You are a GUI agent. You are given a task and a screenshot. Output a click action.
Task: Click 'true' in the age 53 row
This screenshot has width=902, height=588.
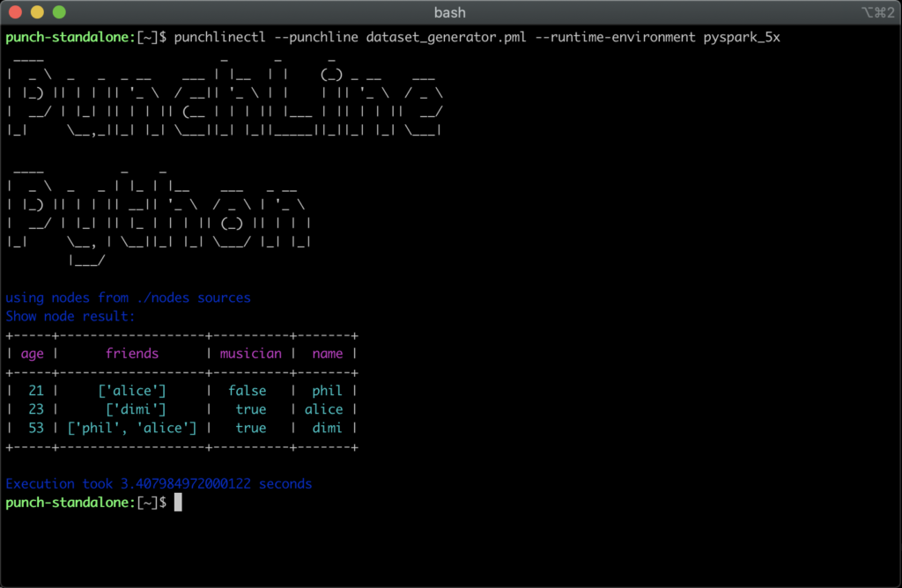pos(251,428)
